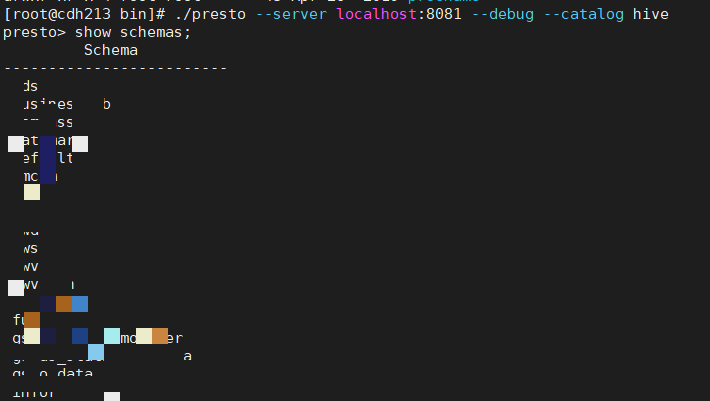Click the 'Schema' column header
The width and height of the screenshot is (710, 401).
tap(111, 50)
